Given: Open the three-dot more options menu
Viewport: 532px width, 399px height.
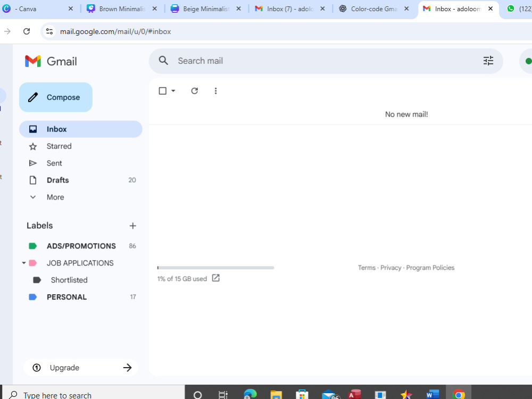Looking at the screenshot, I should (215, 91).
